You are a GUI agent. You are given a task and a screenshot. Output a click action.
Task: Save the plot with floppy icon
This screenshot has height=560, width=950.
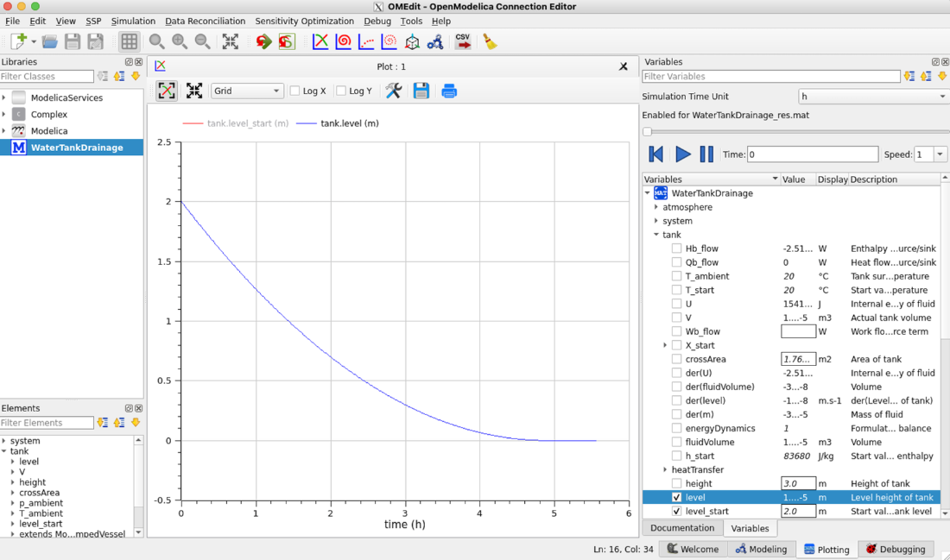(421, 91)
